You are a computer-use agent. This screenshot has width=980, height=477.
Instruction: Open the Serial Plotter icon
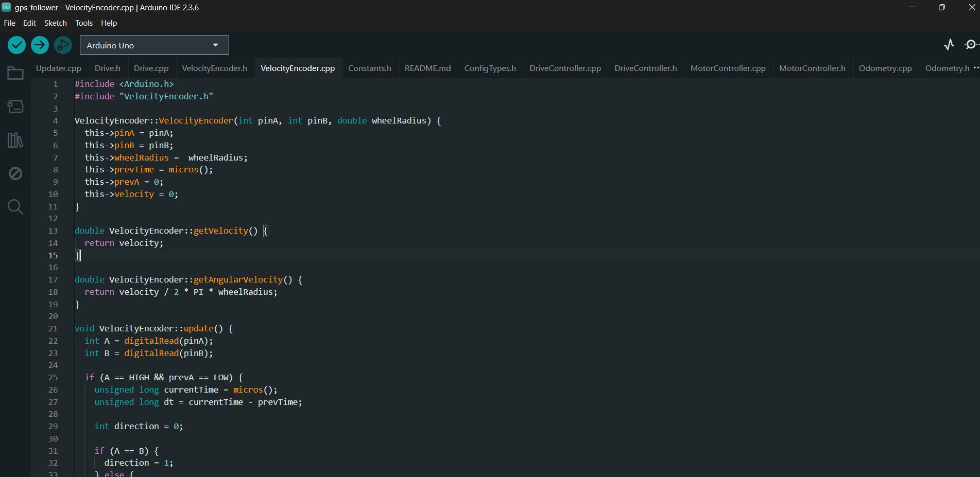tap(949, 45)
